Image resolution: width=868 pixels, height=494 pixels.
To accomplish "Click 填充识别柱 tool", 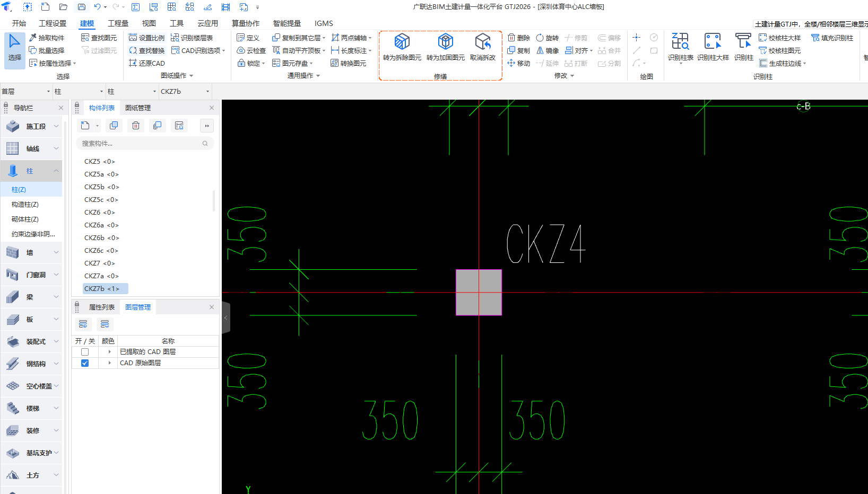I will tap(832, 38).
